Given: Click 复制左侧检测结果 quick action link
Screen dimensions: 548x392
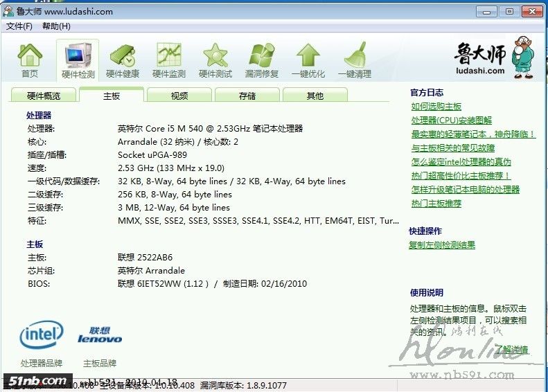Looking at the screenshot, I should pyautogui.click(x=442, y=245).
